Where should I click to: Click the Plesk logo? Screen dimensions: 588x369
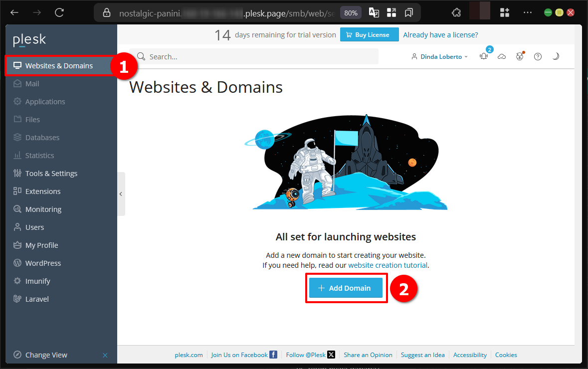click(29, 40)
